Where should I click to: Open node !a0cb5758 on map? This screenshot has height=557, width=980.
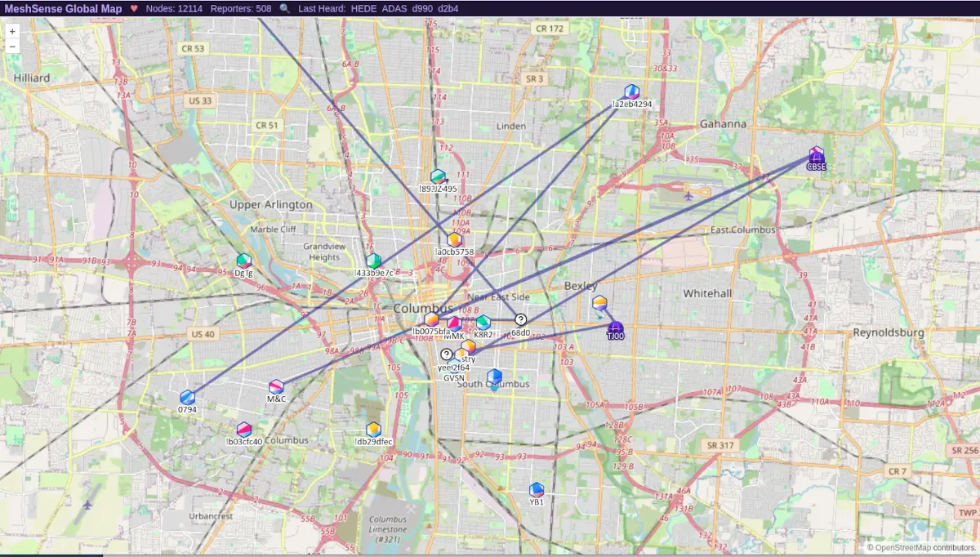[x=455, y=240]
